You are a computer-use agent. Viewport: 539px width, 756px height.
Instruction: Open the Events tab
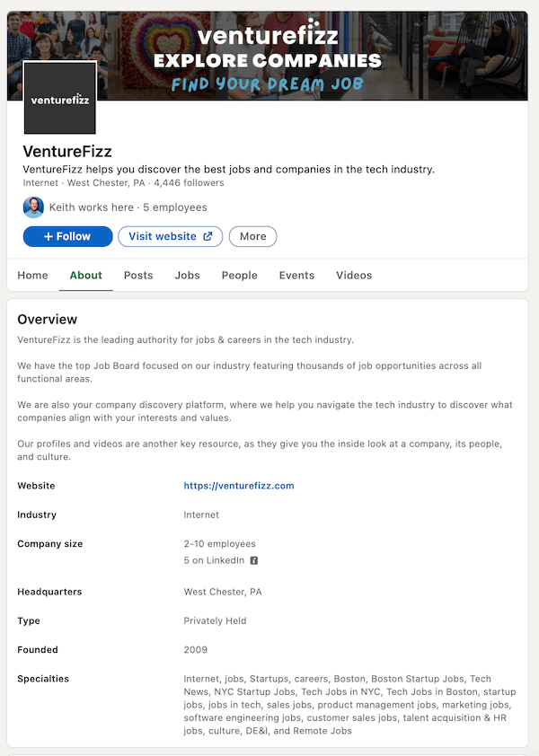(x=296, y=276)
